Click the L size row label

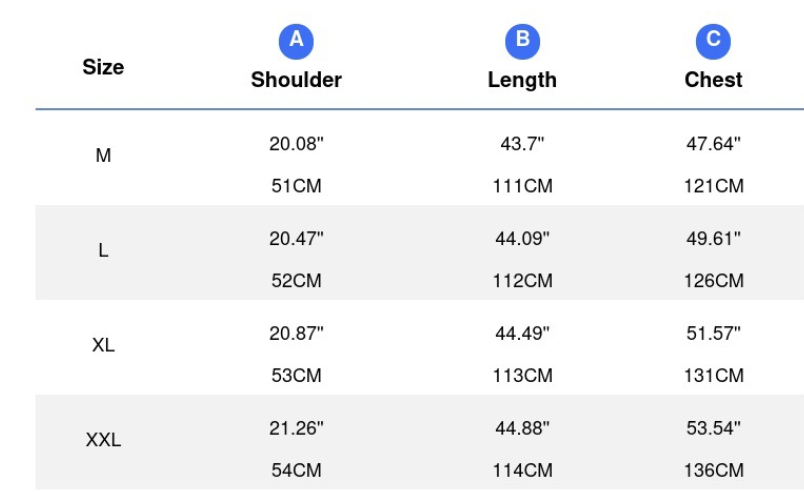pyautogui.click(x=103, y=250)
